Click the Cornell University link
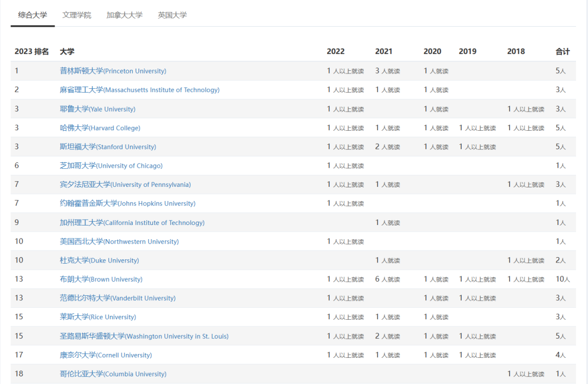 pyautogui.click(x=106, y=355)
